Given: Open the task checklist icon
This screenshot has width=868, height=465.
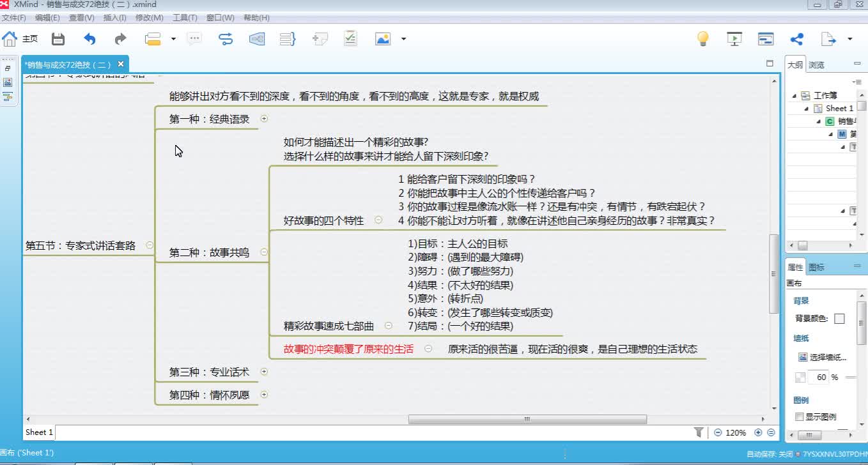Looking at the screenshot, I should pos(350,38).
